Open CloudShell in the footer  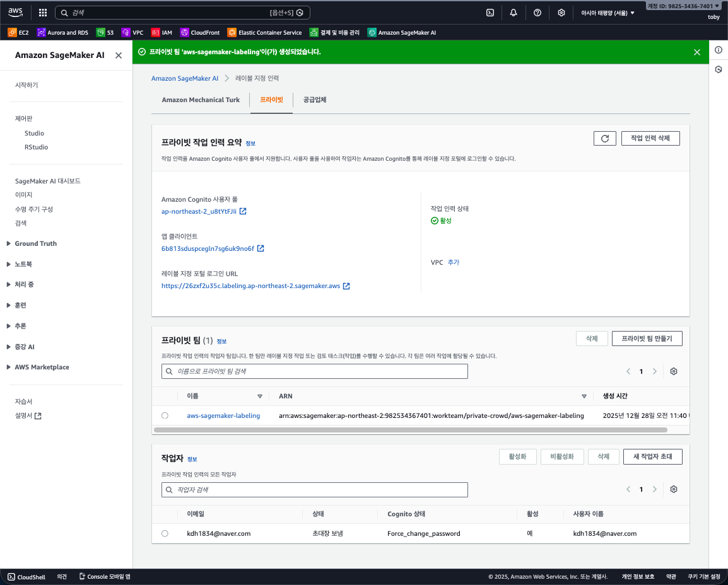click(x=26, y=577)
